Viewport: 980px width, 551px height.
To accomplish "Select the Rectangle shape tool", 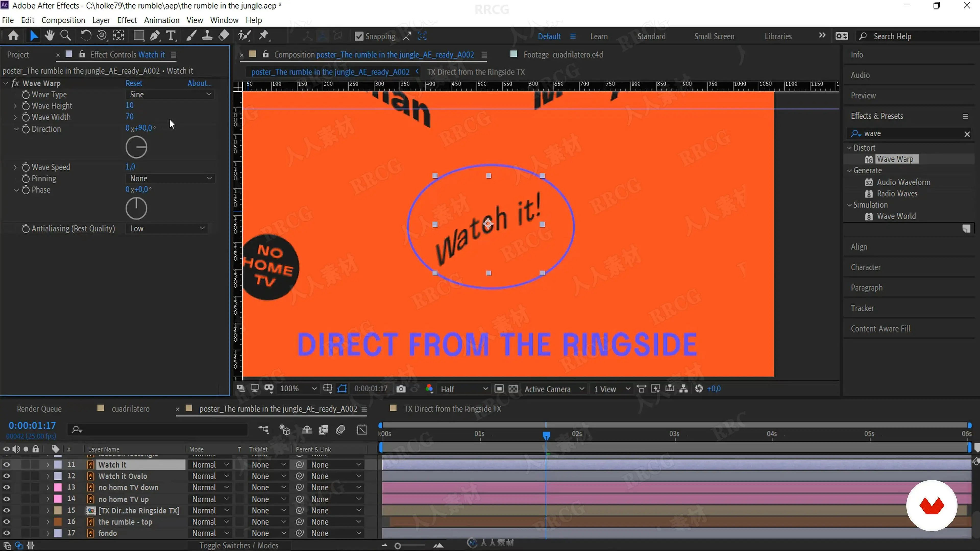I will [139, 36].
